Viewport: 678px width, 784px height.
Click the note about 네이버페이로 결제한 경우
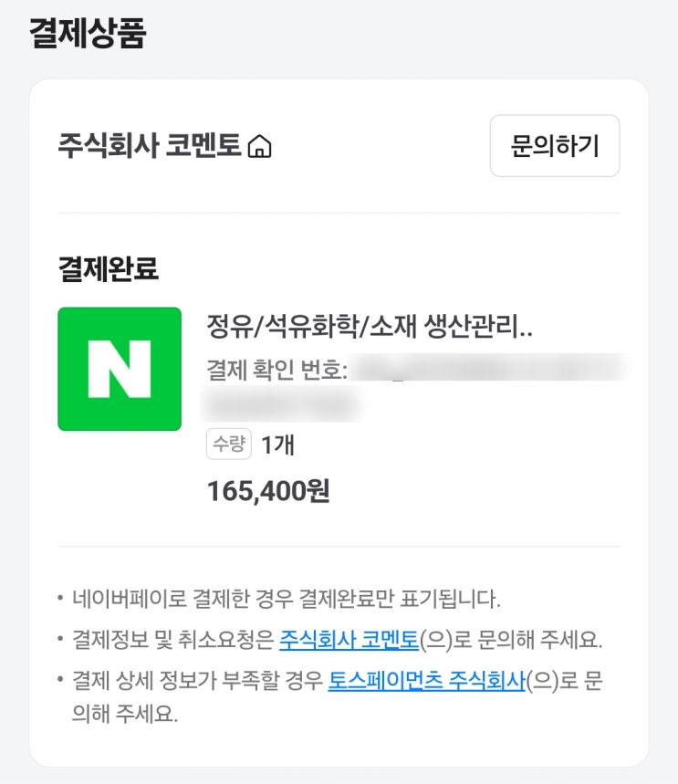287,599
